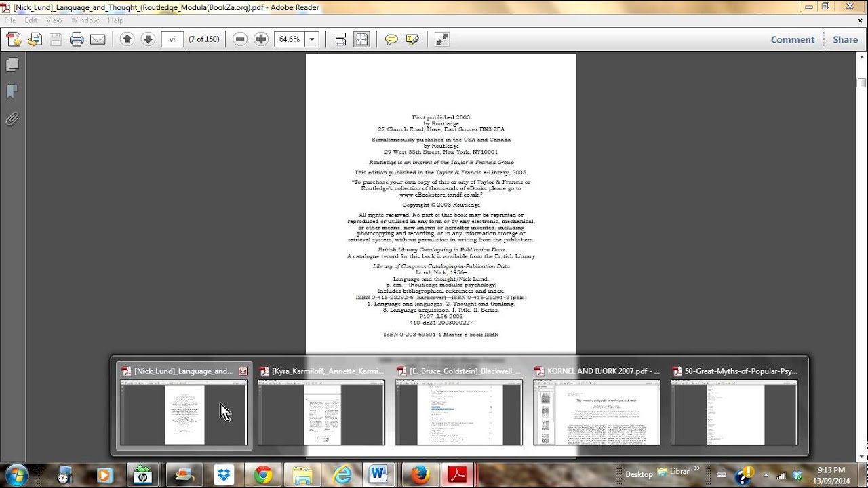Select the highlight text tool
The height and width of the screenshot is (488, 868).
click(x=412, y=39)
